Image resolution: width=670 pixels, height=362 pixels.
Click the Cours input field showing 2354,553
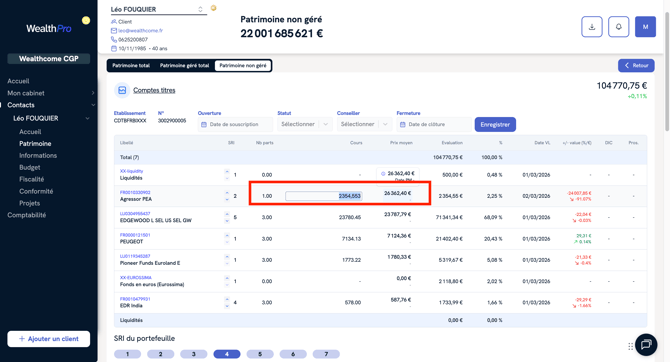pos(324,196)
